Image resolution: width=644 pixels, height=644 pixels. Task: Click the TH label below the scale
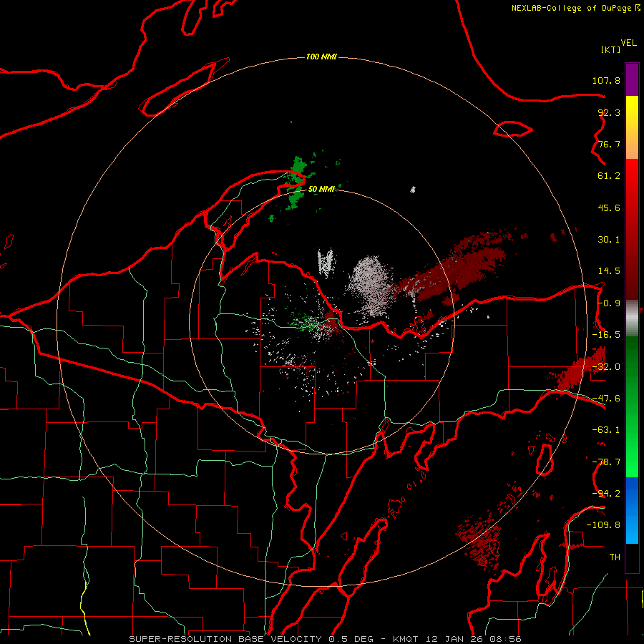(x=615, y=557)
